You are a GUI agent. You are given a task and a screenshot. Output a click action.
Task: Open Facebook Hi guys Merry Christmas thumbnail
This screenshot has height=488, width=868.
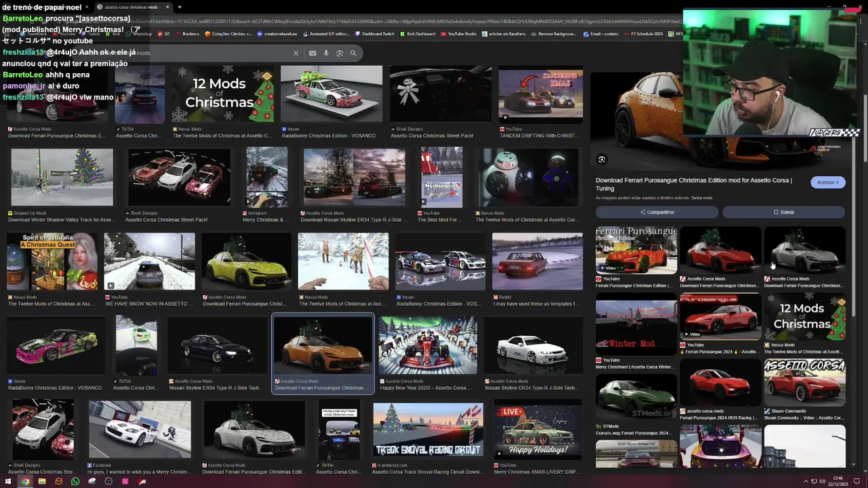tap(140, 430)
